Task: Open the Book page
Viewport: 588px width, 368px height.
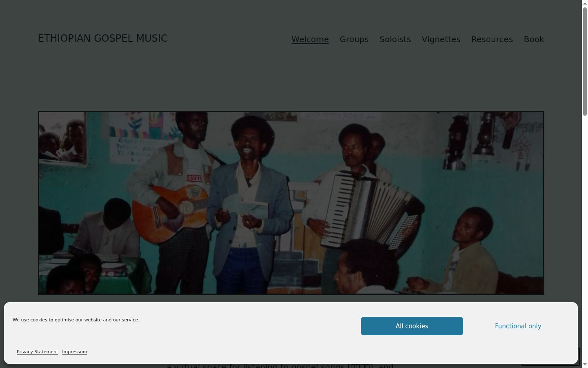Action: (534, 39)
